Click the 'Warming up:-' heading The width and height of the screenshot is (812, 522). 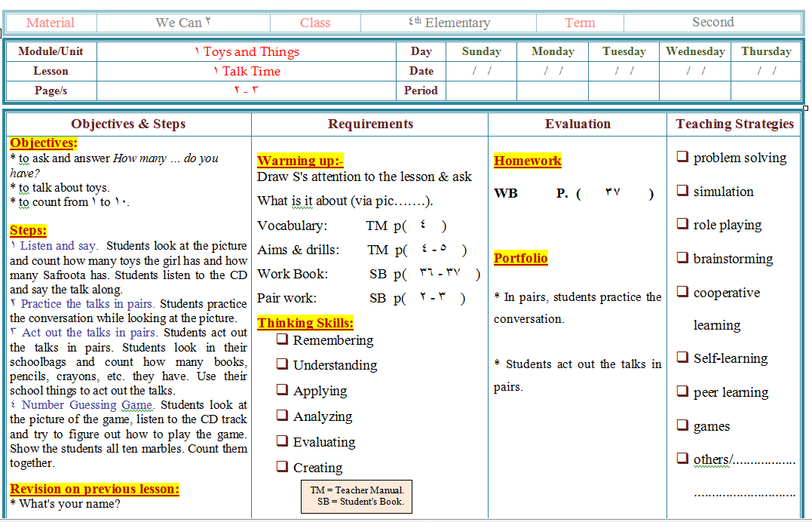(300, 161)
